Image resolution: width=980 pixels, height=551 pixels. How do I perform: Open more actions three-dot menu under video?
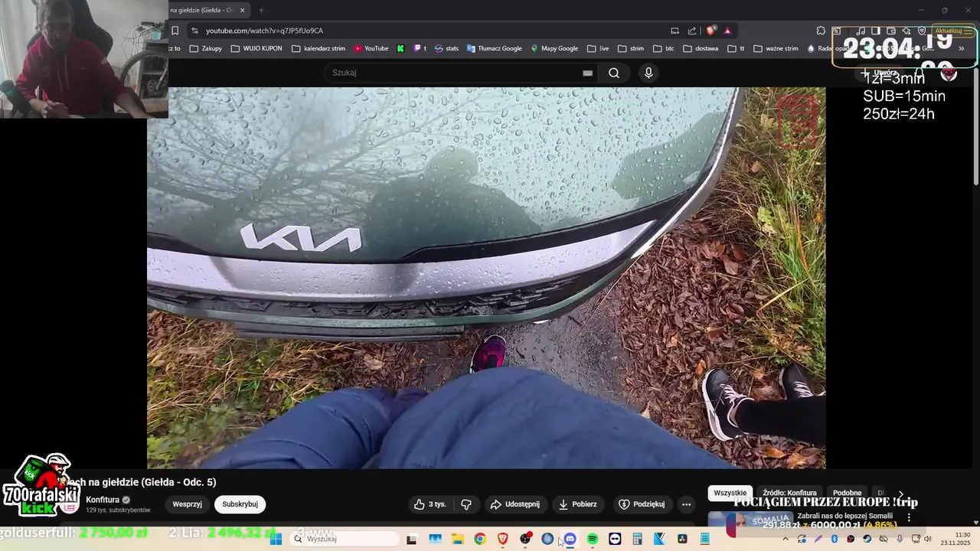[x=687, y=504]
